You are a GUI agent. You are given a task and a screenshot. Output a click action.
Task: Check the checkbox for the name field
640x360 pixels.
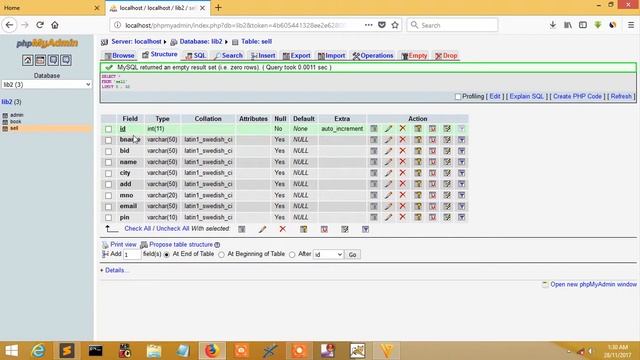[x=109, y=162]
